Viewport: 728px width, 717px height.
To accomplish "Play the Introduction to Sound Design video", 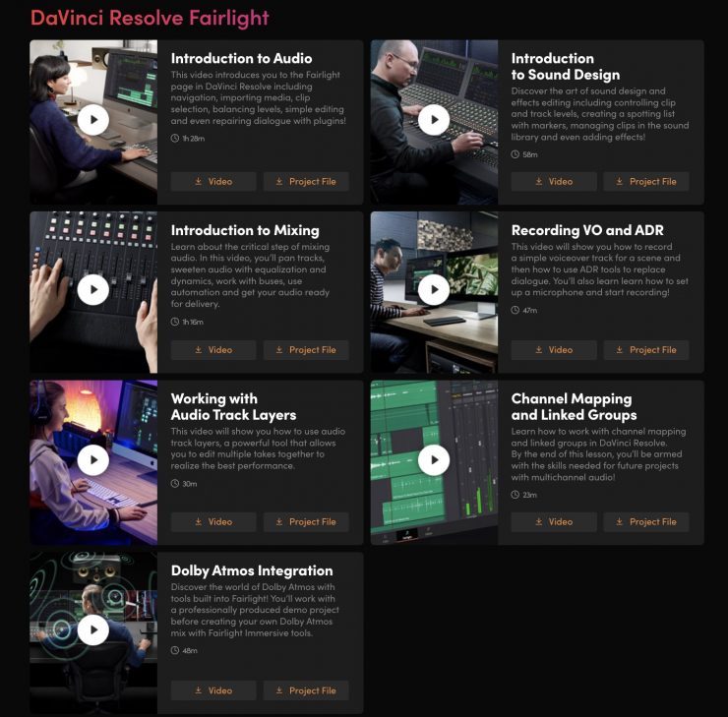I will (x=434, y=120).
